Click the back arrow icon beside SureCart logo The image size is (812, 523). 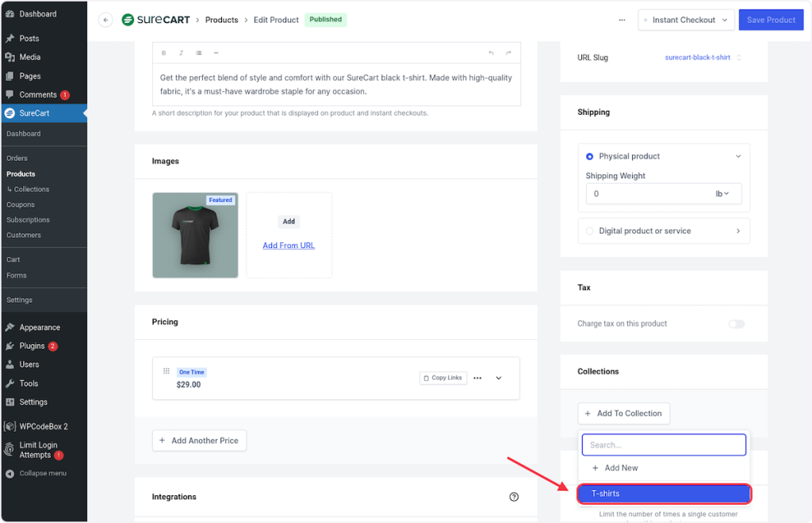pos(105,20)
